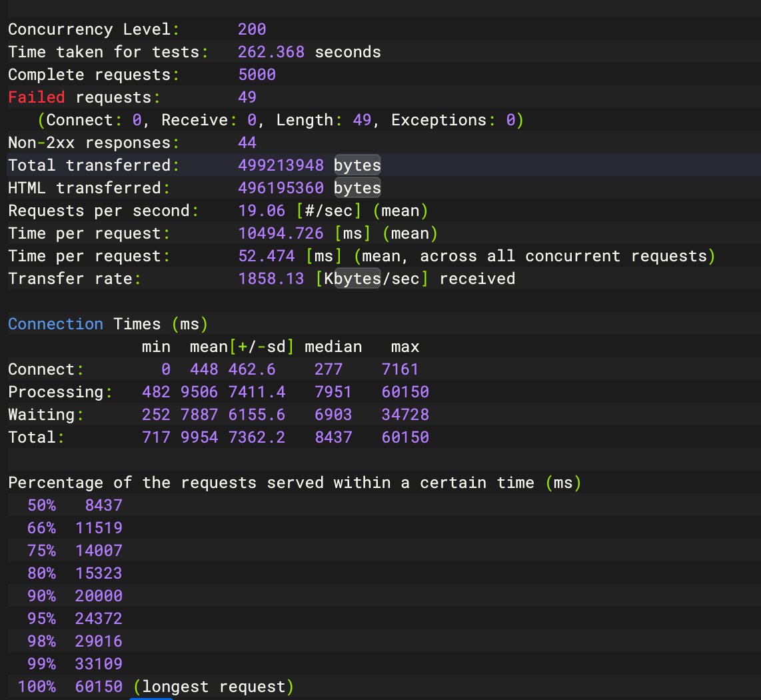Click the Processing row maximum 60150
This screenshot has width=761, height=700.
(x=405, y=391)
